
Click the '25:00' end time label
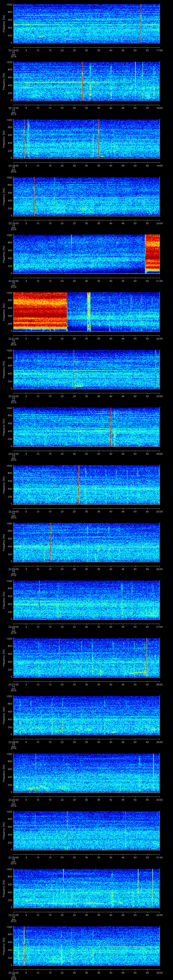click(x=159, y=511)
